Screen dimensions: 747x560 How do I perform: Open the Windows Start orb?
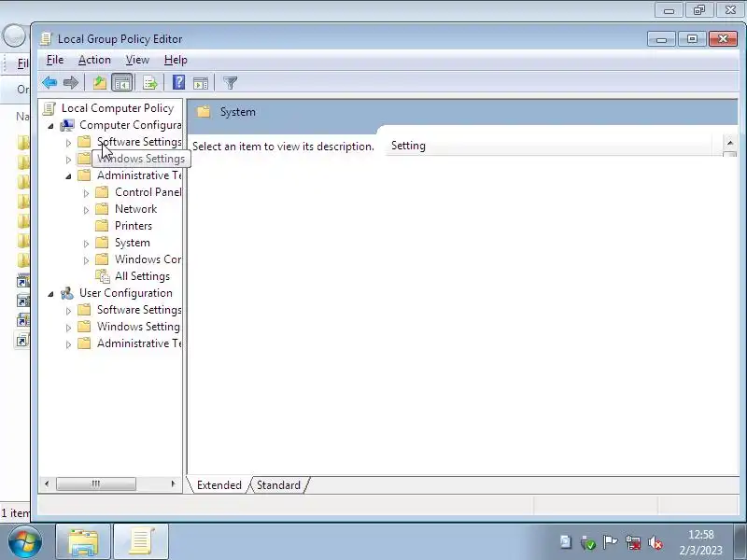coord(25,542)
